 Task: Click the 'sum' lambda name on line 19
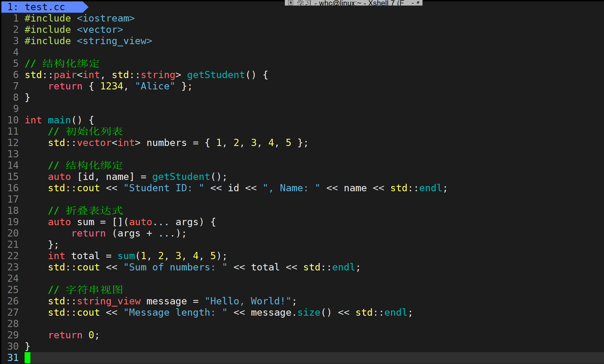(x=86, y=222)
